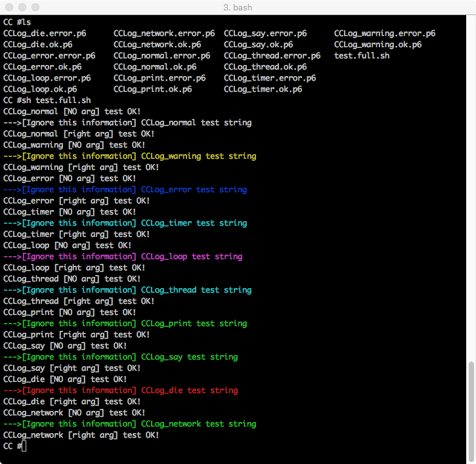Click file name CCLog_say.error.p6

(265, 33)
